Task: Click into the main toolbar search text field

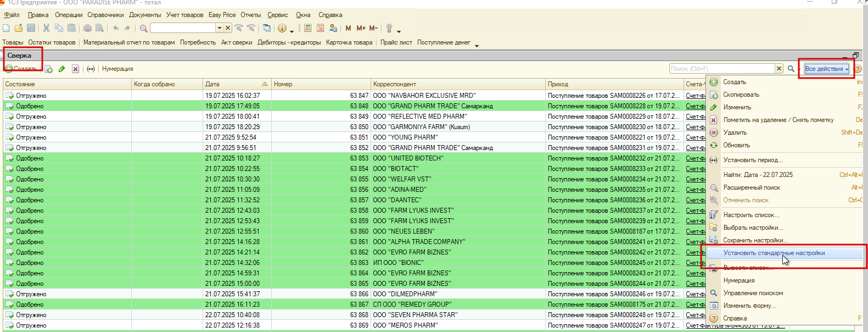Action: tap(183, 28)
